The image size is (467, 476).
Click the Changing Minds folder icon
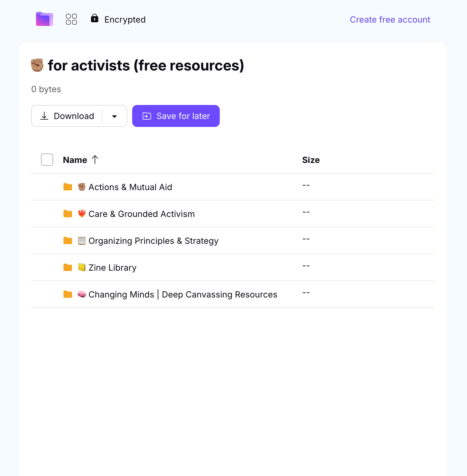coord(68,294)
